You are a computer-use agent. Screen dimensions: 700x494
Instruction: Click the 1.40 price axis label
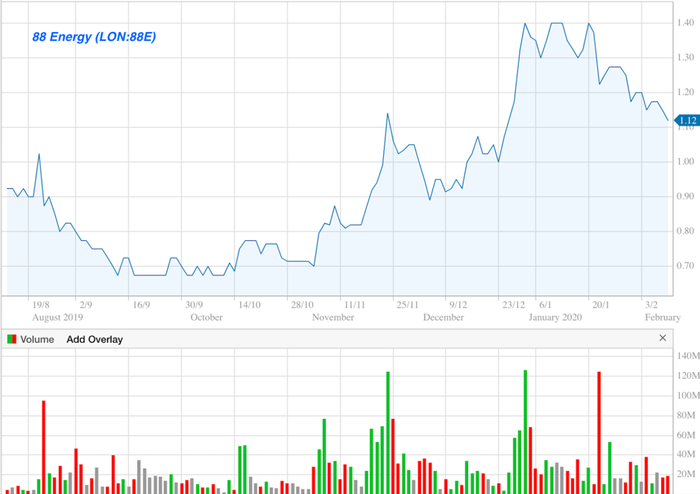pyautogui.click(x=685, y=22)
